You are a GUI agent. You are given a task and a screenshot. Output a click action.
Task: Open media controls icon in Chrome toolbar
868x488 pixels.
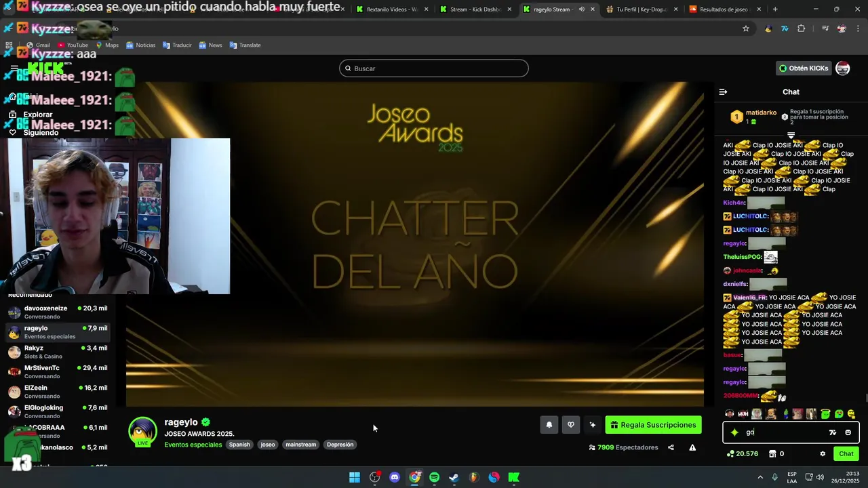coord(825,28)
